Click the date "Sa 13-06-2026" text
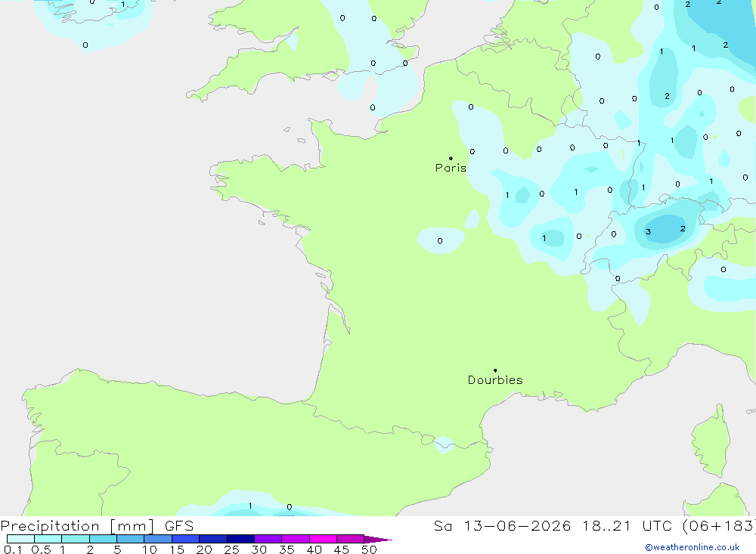Image resolution: width=756 pixels, height=554 pixels. pos(503,525)
